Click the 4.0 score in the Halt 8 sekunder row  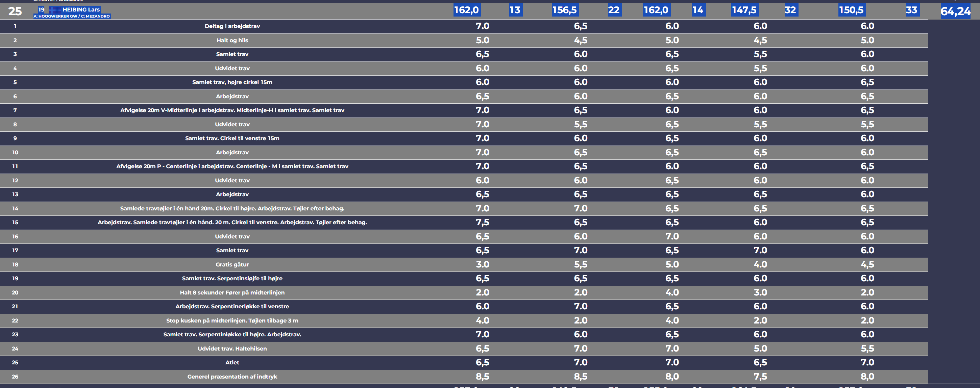coord(672,293)
